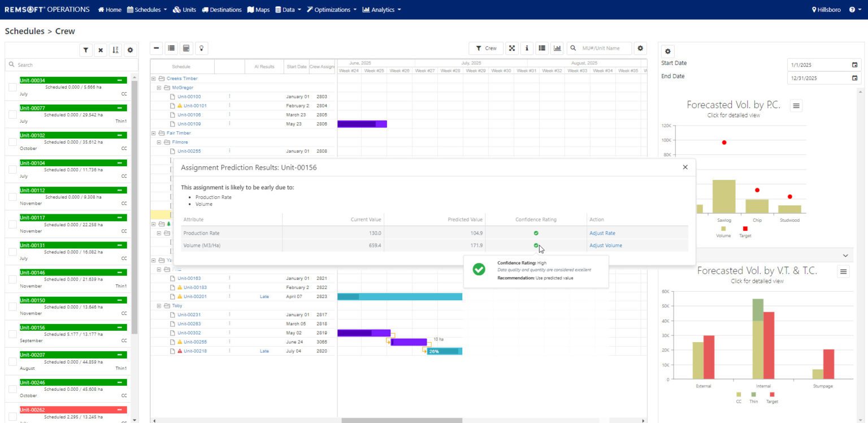Select the filter funnel icon above unit list
This screenshot has width=868, height=423.
[x=86, y=50]
